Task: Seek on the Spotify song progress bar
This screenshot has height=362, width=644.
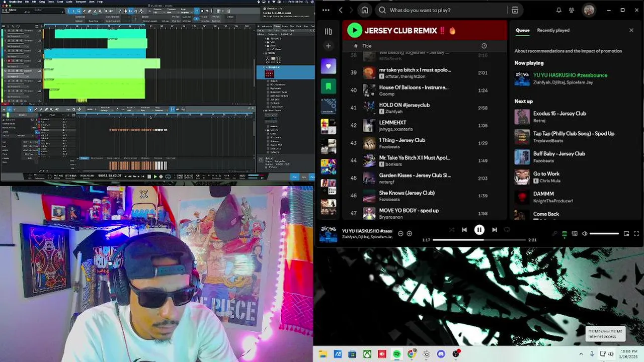Action: (478, 240)
